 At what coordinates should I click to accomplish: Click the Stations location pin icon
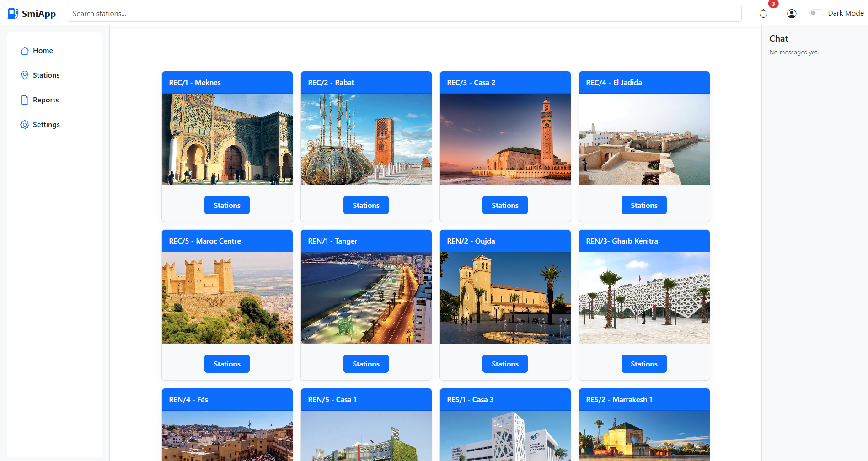point(25,75)
